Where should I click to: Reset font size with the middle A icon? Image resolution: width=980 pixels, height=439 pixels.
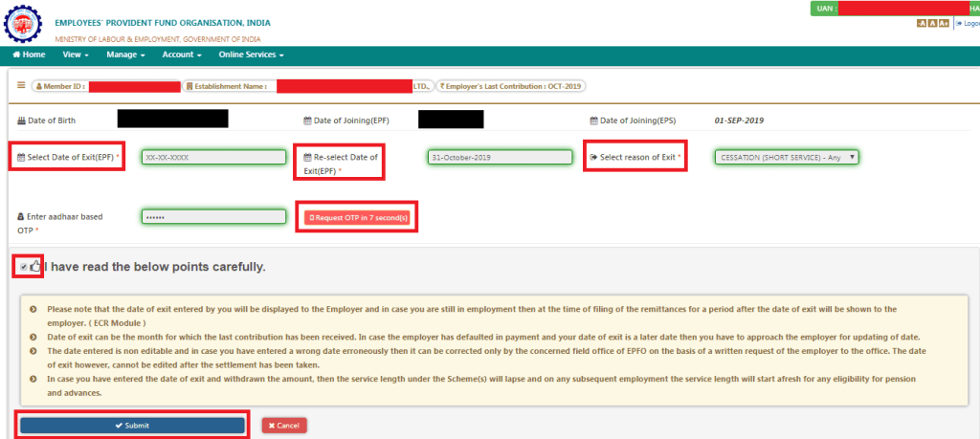(x=931, y=23)
